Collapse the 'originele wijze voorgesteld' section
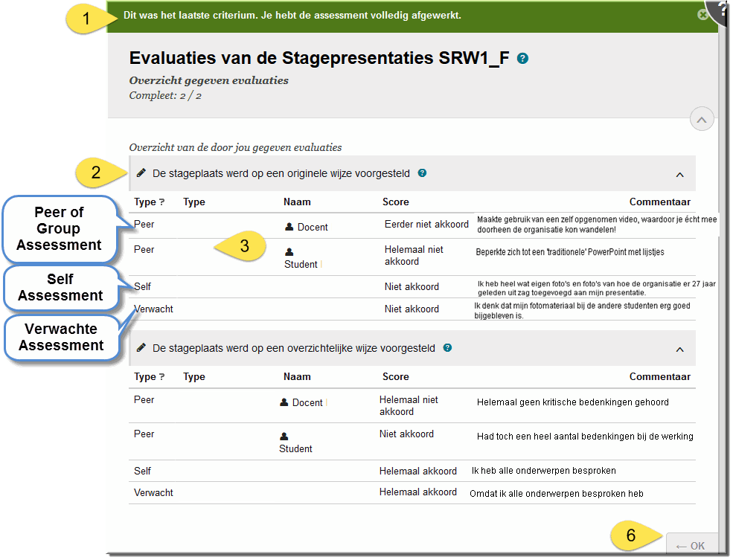Image resolution: width=733 pixels, height=560 pixels. click(679, 175)
